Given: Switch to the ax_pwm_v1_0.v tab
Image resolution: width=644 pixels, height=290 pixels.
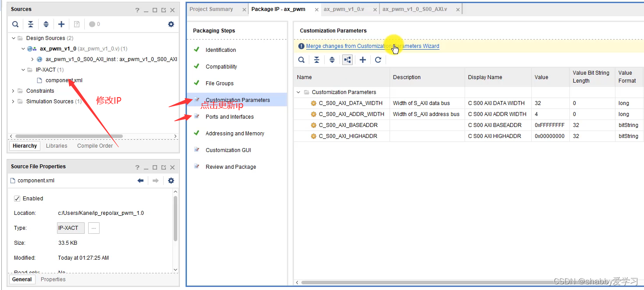Looking at the screenshot, I should pyautogui.click(x=343, y=9).
